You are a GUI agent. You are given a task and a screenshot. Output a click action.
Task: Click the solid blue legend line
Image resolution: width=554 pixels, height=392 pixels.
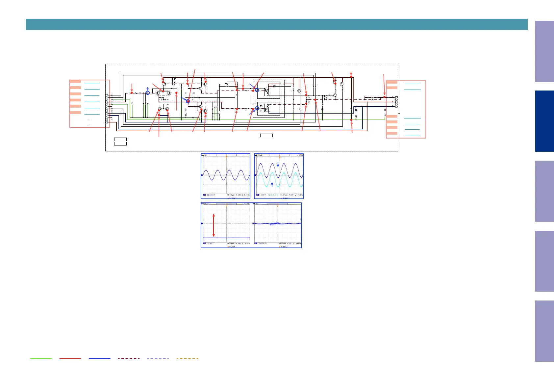pyautogui.click(x=100, y=358)
